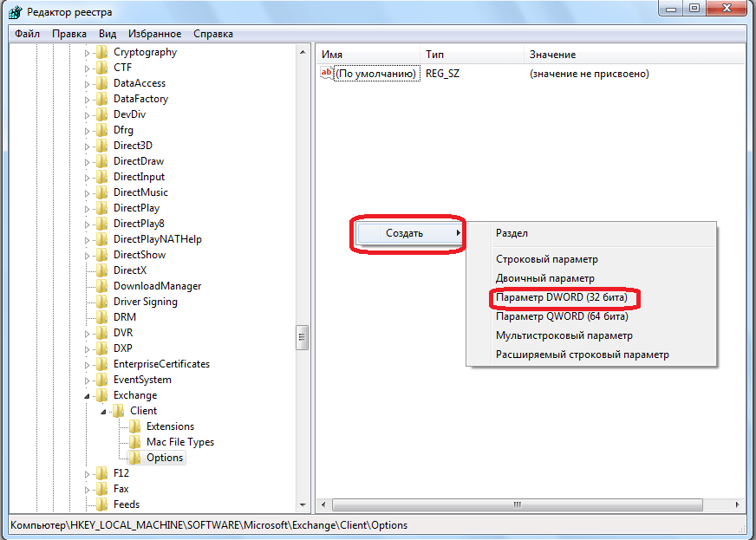Click the Cryptography folder icon
The image size is (756, 540).
102,52
